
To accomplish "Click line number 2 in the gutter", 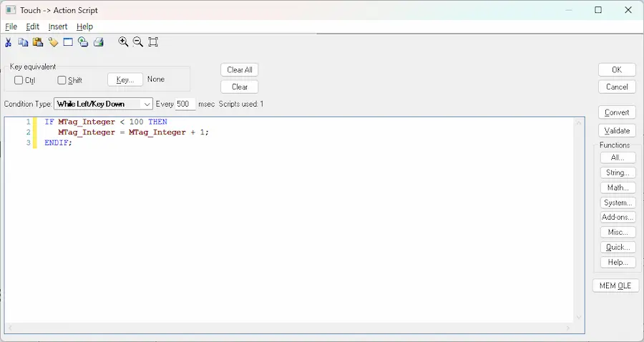I will tap(28, 132).
